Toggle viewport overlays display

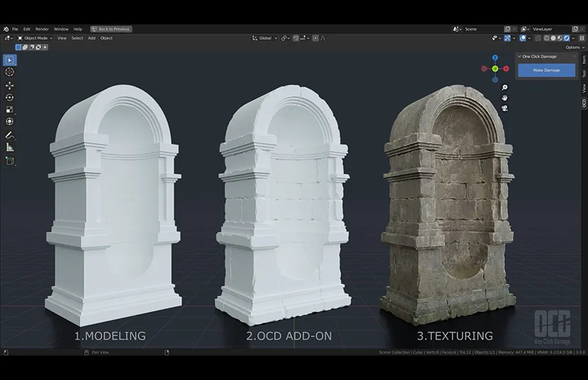(x=523, y=38)
